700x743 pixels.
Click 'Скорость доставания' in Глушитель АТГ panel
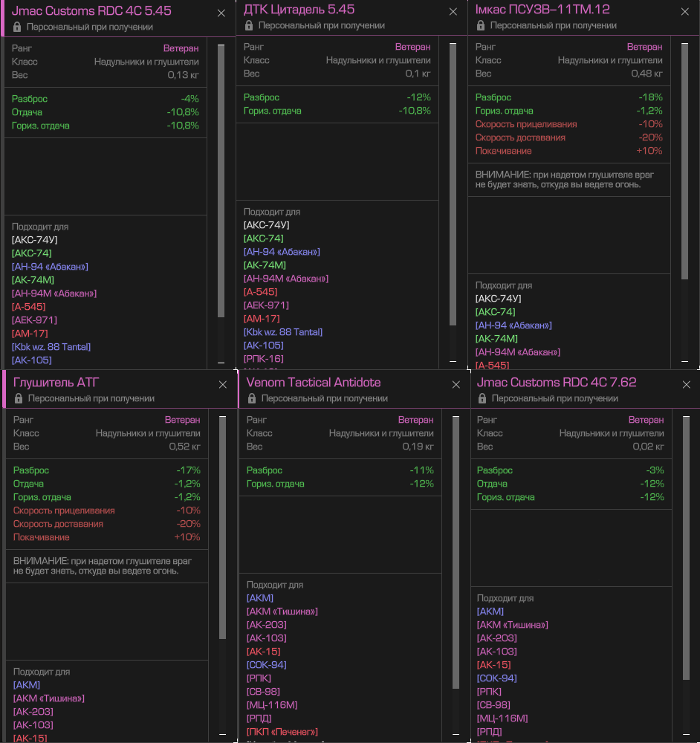pyautogui.click(x=58, y=524)
